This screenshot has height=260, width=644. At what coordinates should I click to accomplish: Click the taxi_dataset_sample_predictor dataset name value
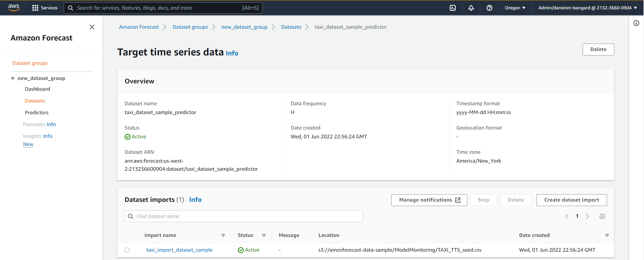click(160, 113)
